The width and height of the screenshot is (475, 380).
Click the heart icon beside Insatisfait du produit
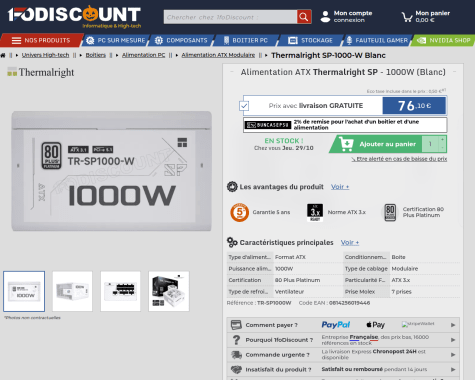236,369
